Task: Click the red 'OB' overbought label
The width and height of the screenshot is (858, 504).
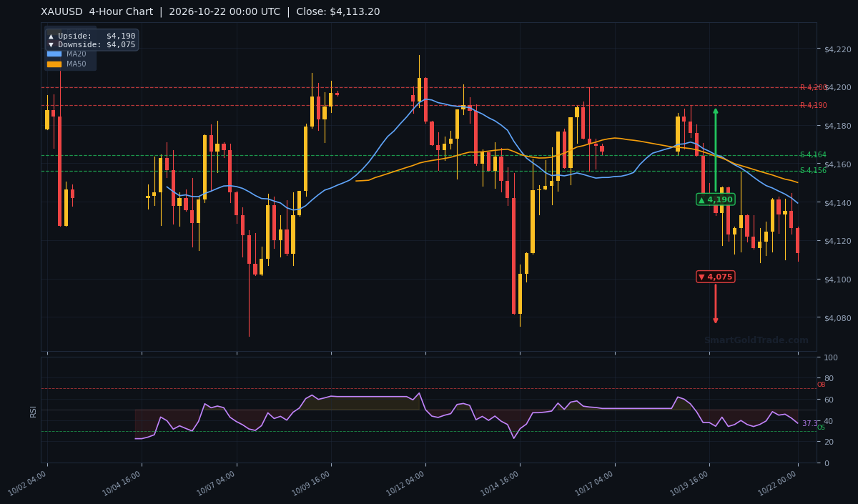Action: click(x=821, y=385)
